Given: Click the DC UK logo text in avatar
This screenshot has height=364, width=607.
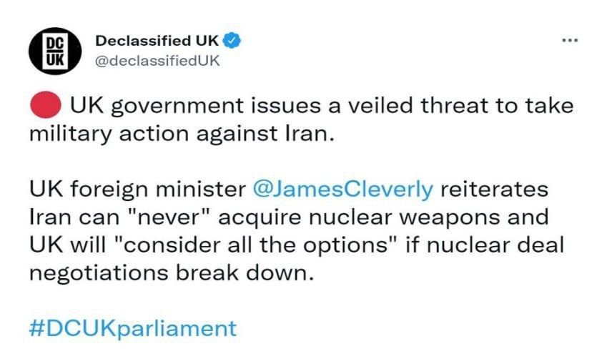Looking at the screenshot, I should pyautogui.click(x=55, y=51).
